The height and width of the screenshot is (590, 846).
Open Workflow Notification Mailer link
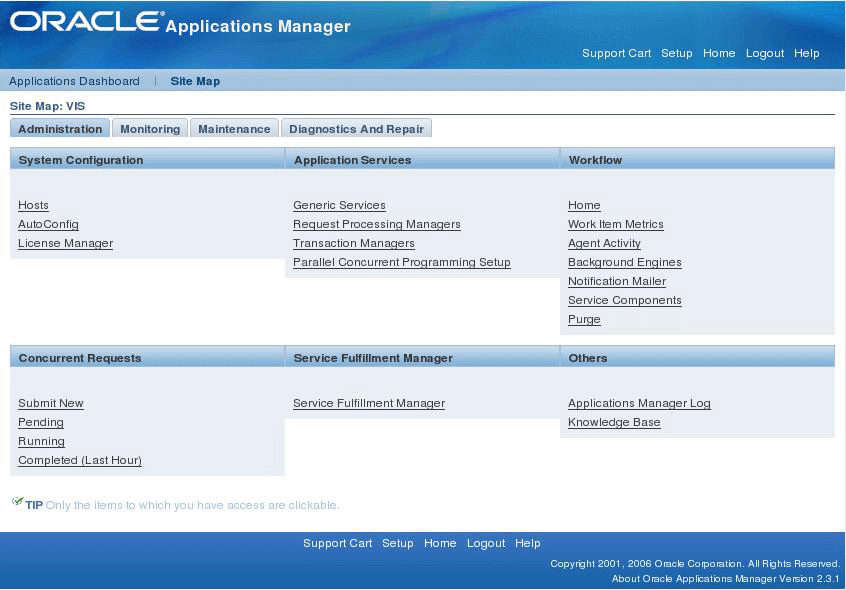point(617,282)
